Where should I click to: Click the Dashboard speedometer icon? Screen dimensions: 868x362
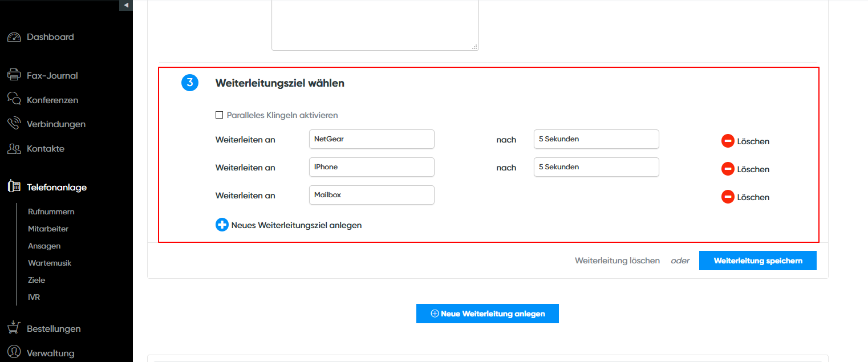[14, 37]
